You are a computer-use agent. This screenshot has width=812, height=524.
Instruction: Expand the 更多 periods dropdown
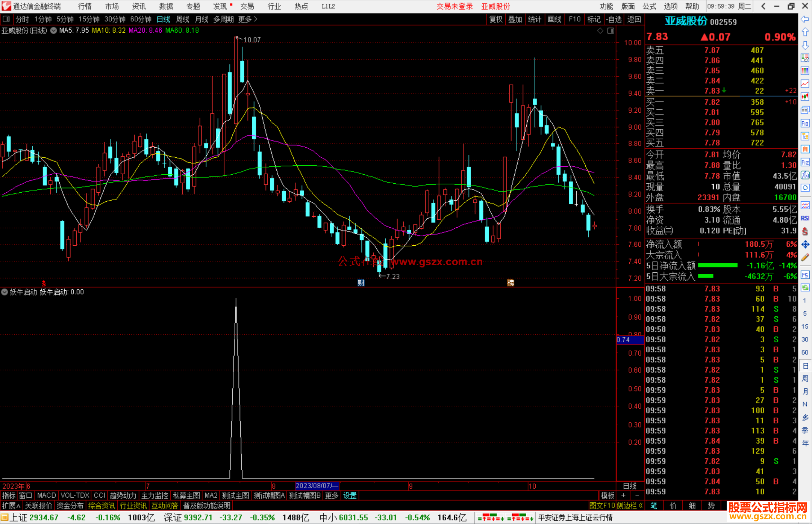tap(248, 19)
